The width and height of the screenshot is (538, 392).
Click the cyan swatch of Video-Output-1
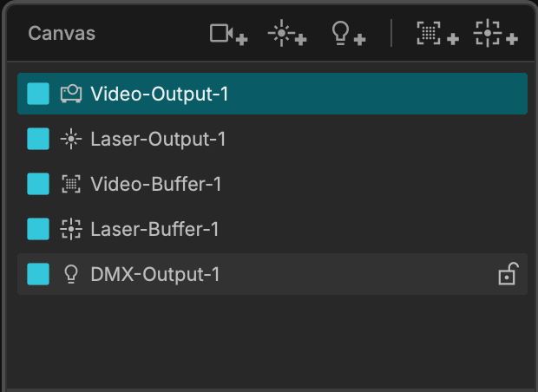(38, 94)
